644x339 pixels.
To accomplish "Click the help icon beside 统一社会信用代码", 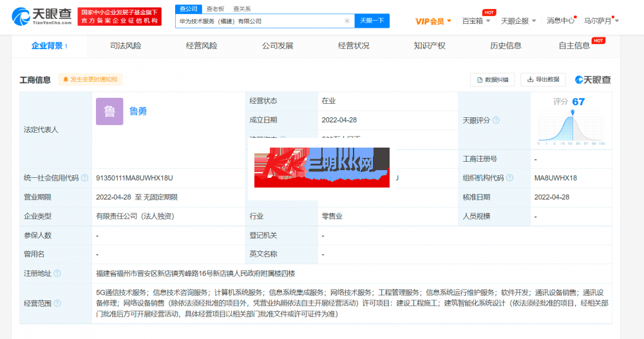I will [x=84, y=178].
